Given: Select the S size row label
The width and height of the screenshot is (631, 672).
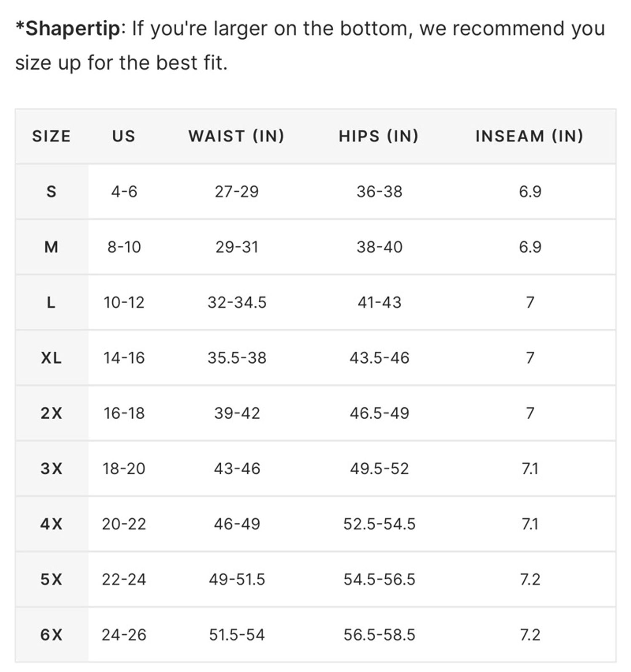Looking at the screenshot, I should 51,192.
